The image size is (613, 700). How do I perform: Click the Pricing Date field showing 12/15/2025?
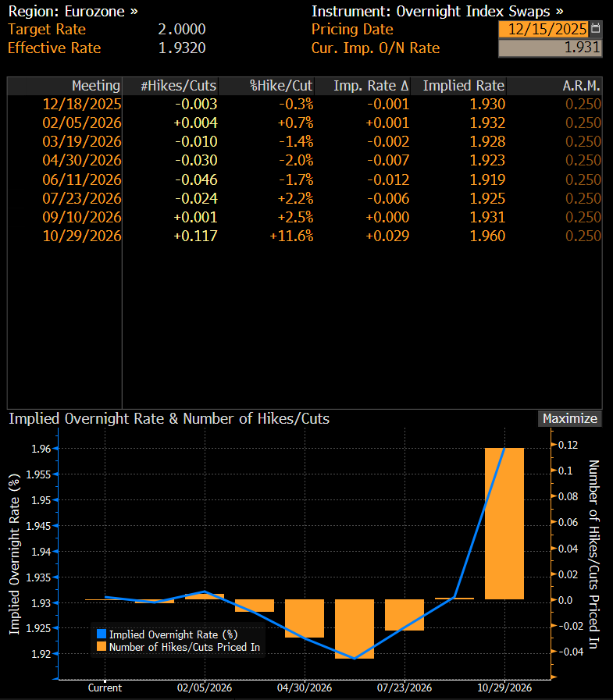click(546, 29)
